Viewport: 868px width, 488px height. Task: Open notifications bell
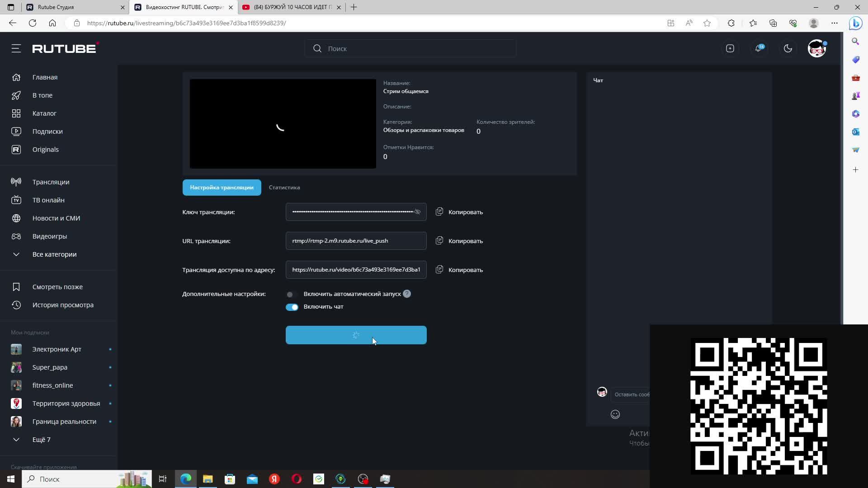(x=759, y=48)
